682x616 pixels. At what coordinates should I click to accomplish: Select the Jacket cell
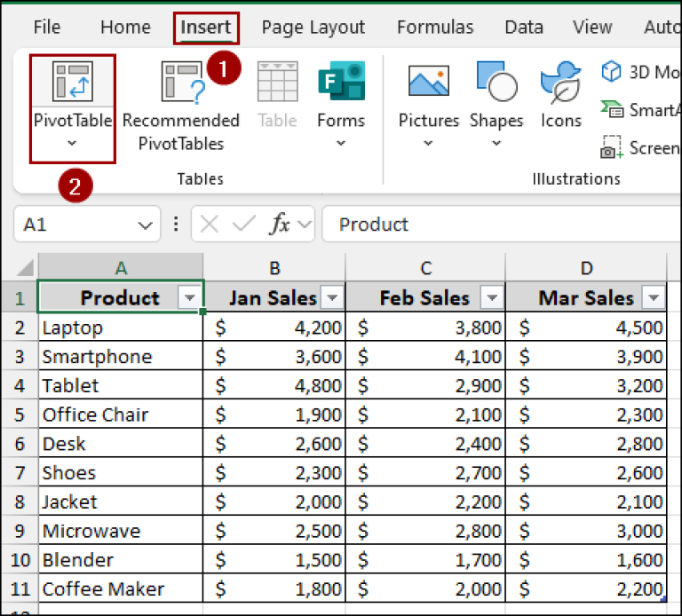[121, 501]
